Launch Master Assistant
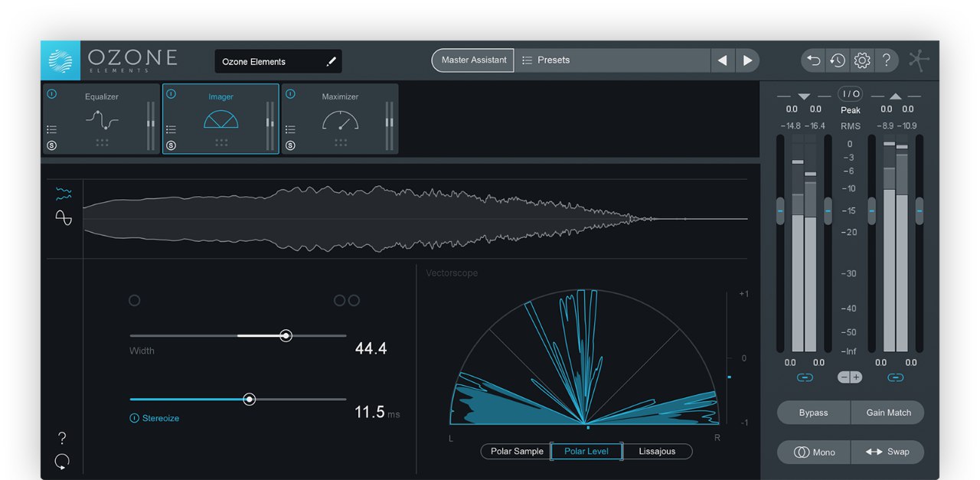 pyautogui.click(x=473, y=60)
